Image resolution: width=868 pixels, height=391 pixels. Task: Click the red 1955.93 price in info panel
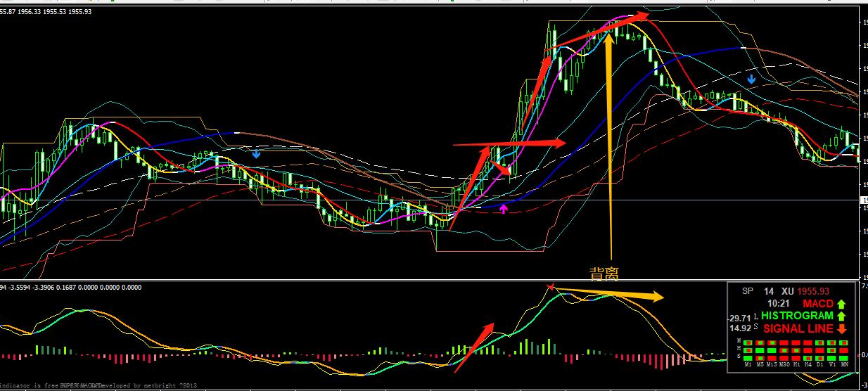[x=814, y=291]
